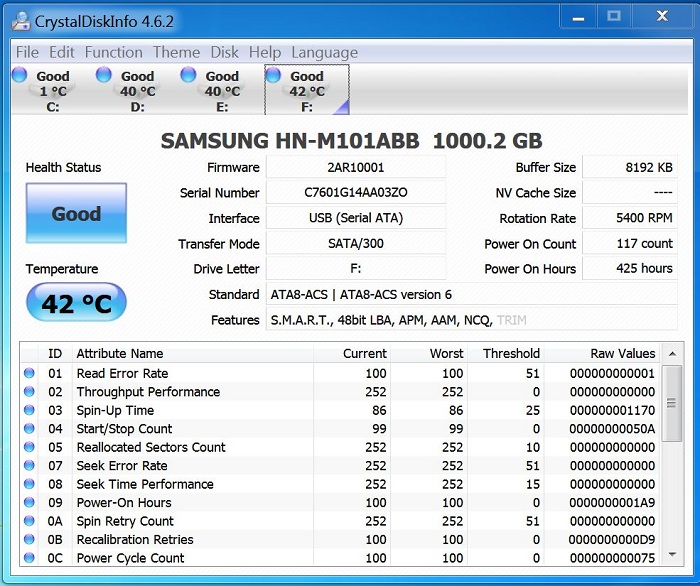Viewport: 700px width, 586px height.
Task: Open the Function menu
Action: pos(113,52)
